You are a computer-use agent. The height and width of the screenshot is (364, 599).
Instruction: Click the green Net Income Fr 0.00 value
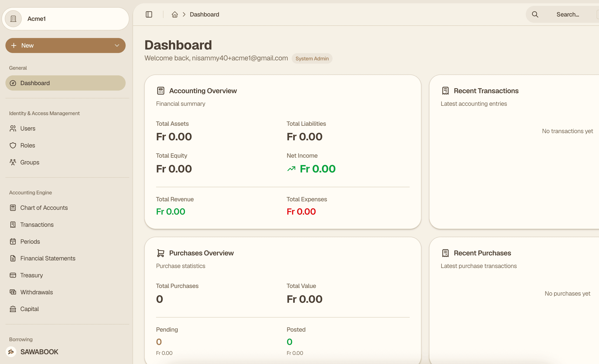click(x=318, y=169)
